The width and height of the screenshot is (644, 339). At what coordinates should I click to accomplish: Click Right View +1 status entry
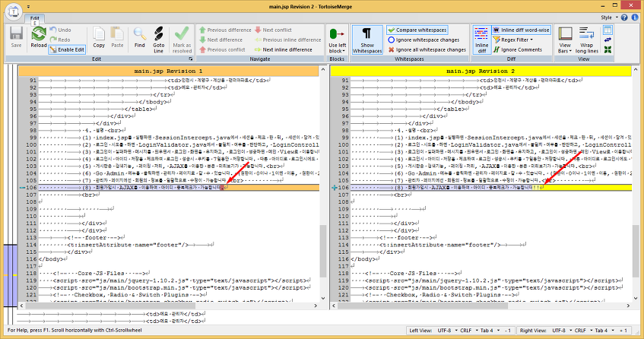(x=623, y=331)
